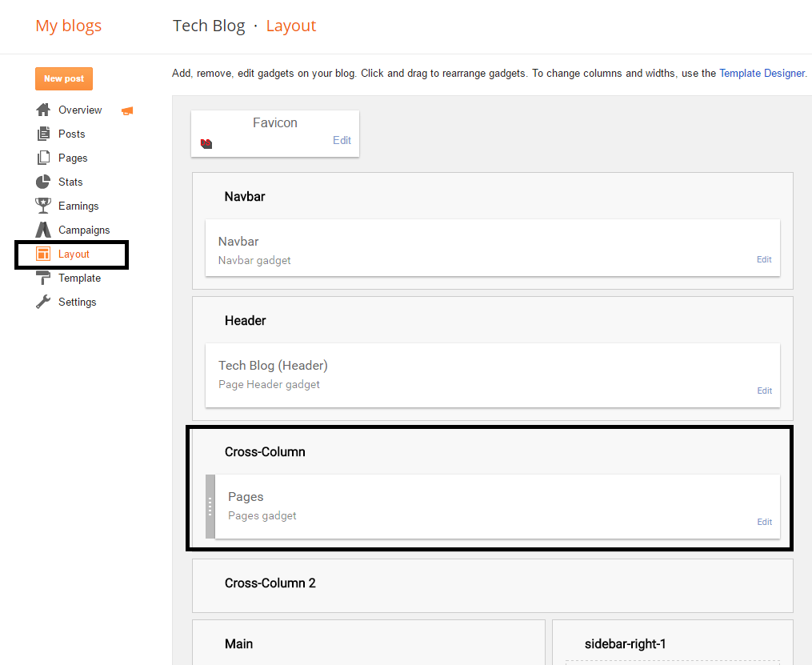Open Posts via the document stack icon
Screen dimensions: 812x665
point(43,134)
